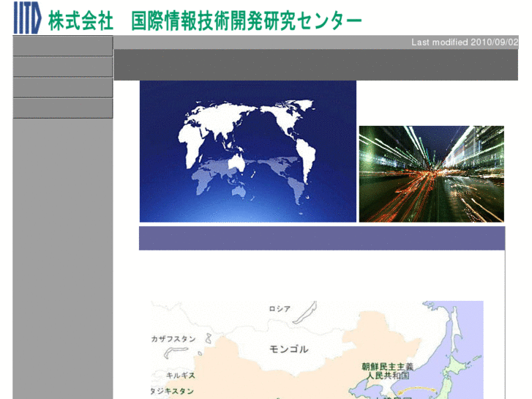Open the world map image
Image resolution: width=532 pixels, height=399 pixels.
248,152
